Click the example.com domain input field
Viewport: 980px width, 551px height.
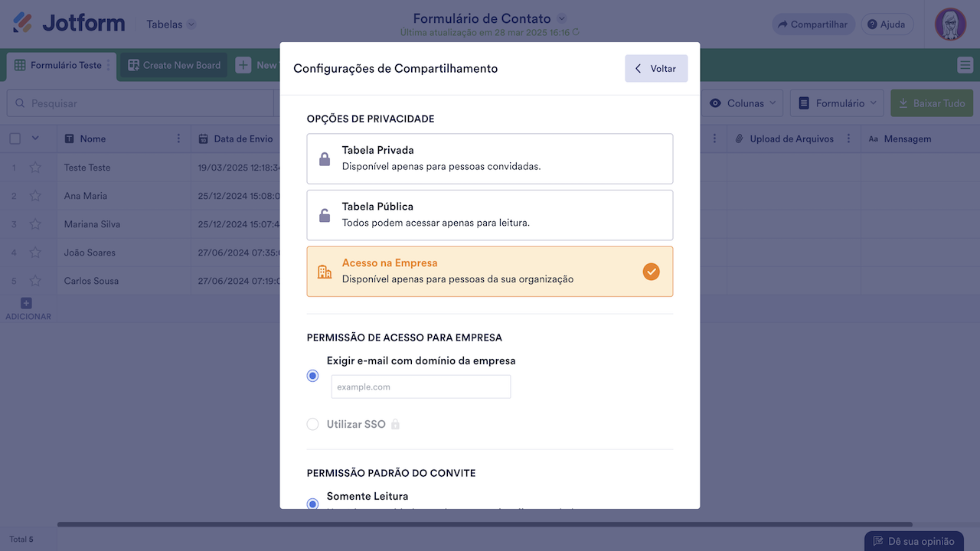coord(421,386)
